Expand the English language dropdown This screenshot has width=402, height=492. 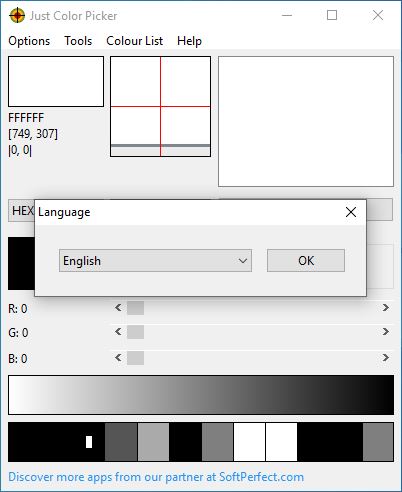click(x=155, y=261)
